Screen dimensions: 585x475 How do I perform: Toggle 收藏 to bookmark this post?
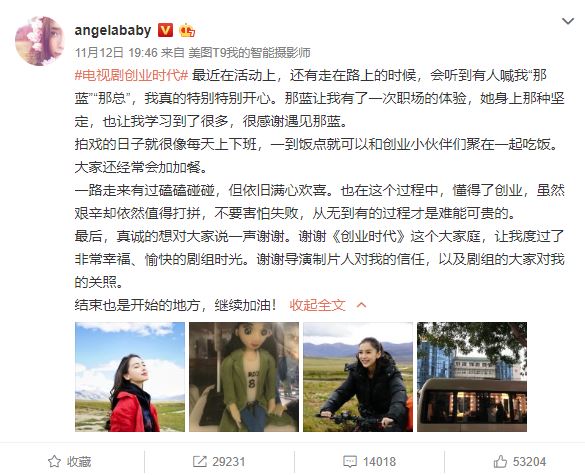[70, 462]
